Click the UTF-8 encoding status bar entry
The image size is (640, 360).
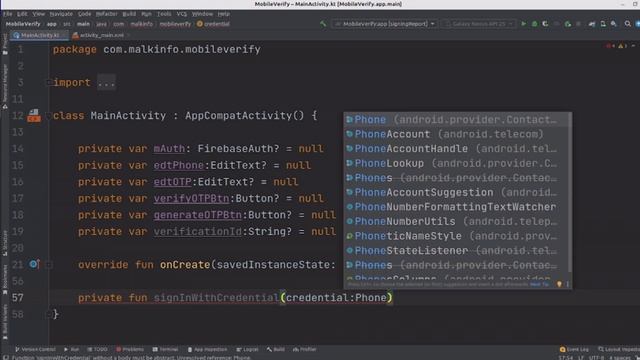(596, 358)
